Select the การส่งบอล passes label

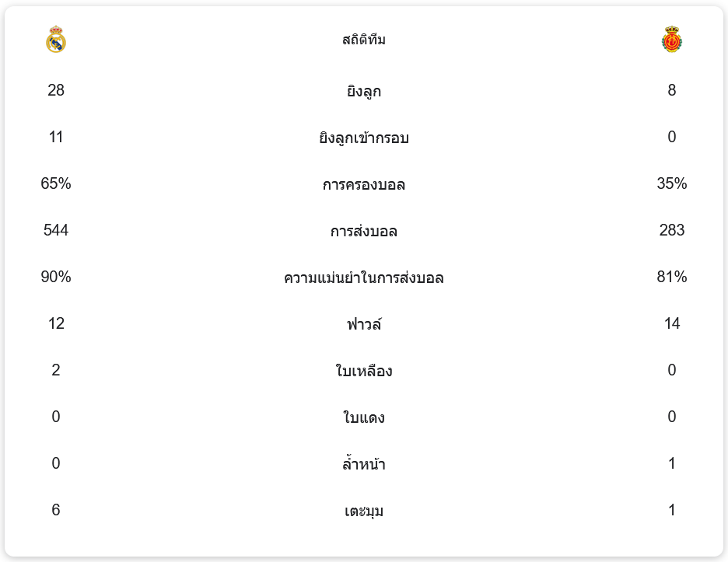coord(364,231)
